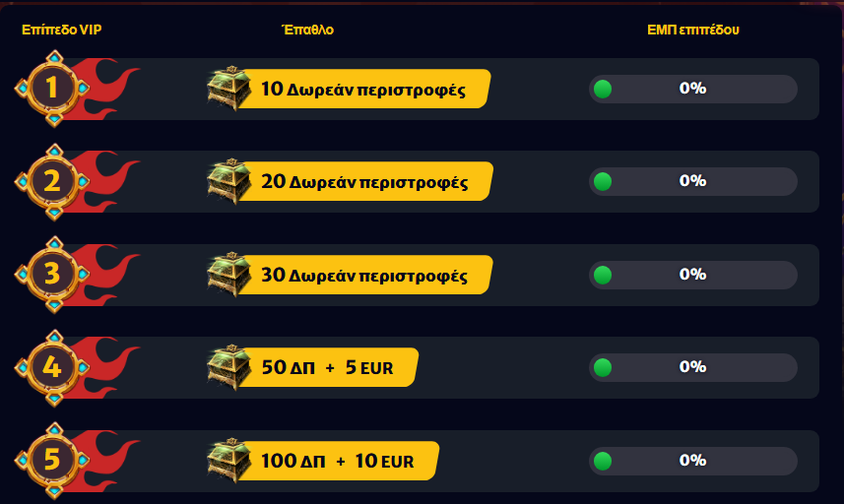
Task: Click the VIP level 2 badge icon
Action: tap(53, 181)
